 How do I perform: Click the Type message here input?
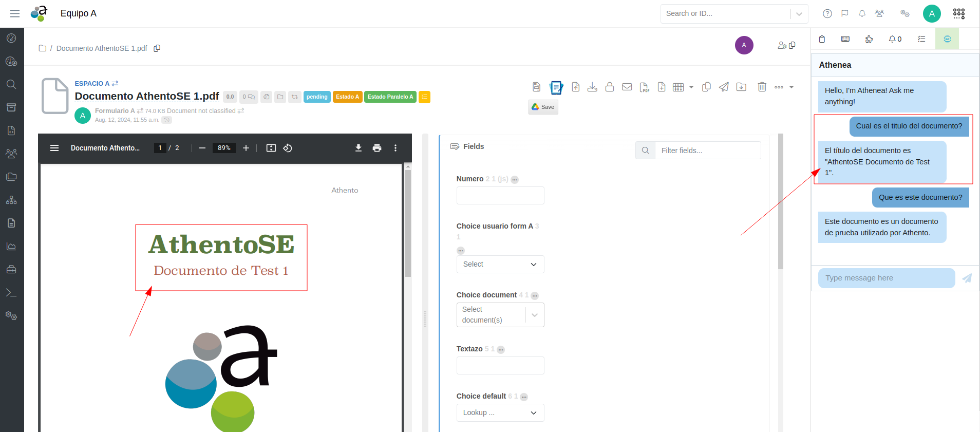(886, 278)
